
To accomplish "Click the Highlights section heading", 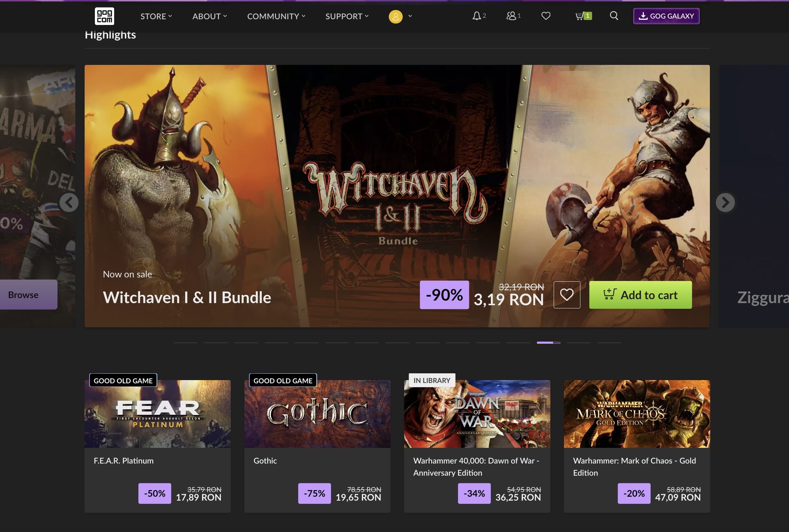I will [110, 35].
